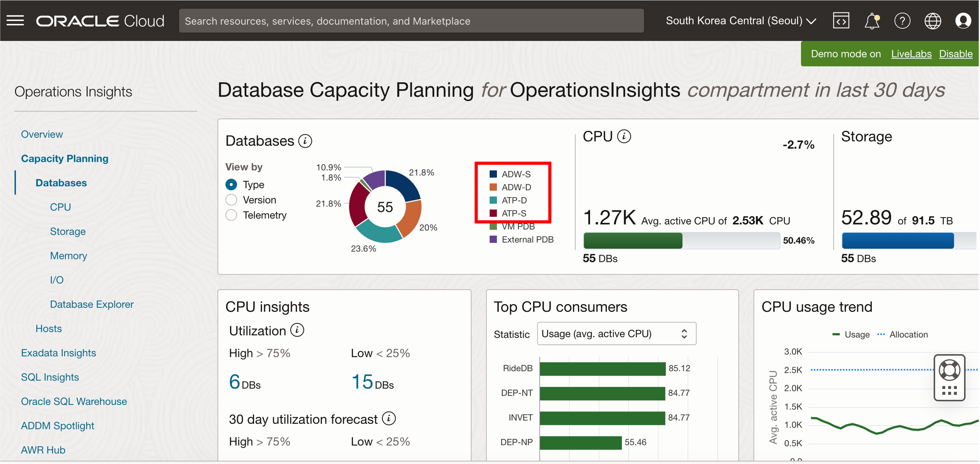Click the ATP-D legend swatch
Screen dimensions: 980x464
pos(493,200)
